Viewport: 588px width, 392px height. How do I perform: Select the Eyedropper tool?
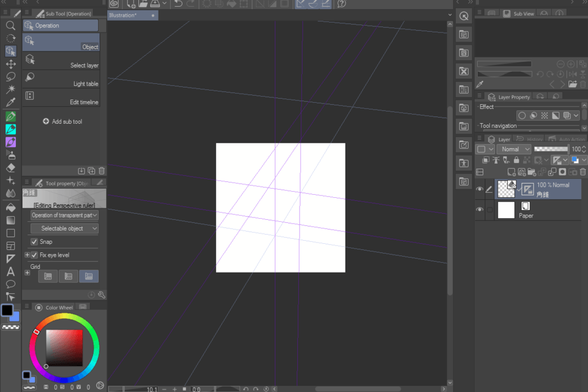pos(10,102)
